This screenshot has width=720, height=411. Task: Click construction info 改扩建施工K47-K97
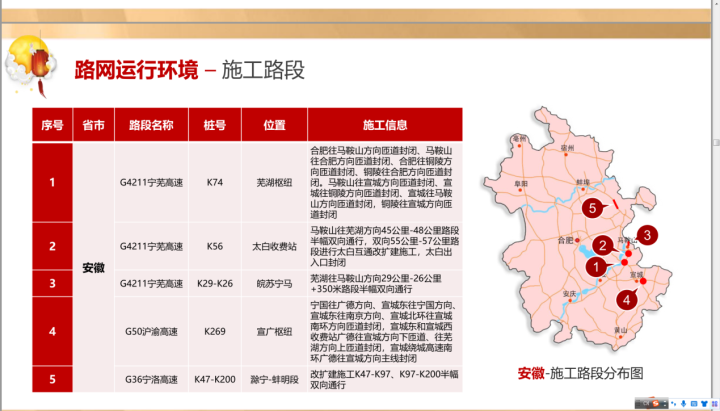click(385, 379)
